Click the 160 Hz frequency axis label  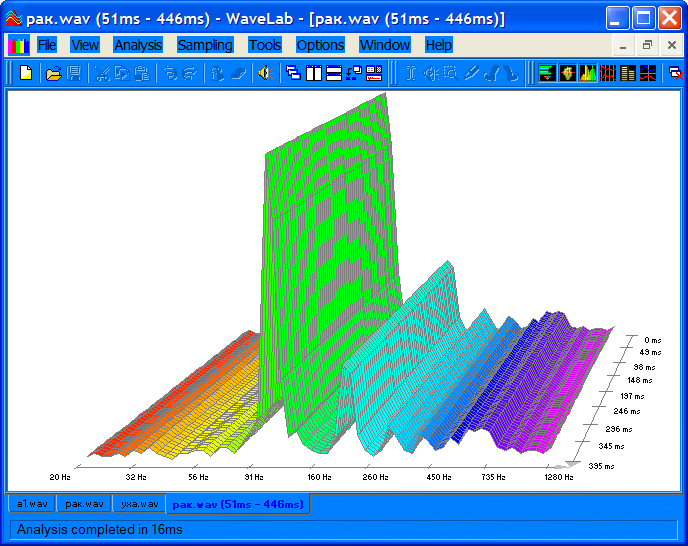[x=319, y=477]
